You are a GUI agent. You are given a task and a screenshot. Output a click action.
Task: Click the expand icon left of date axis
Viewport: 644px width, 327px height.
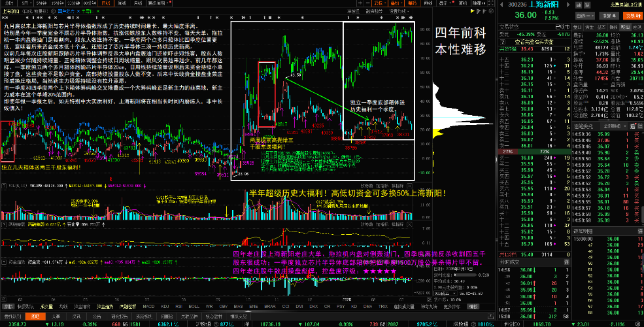point(4,300)
